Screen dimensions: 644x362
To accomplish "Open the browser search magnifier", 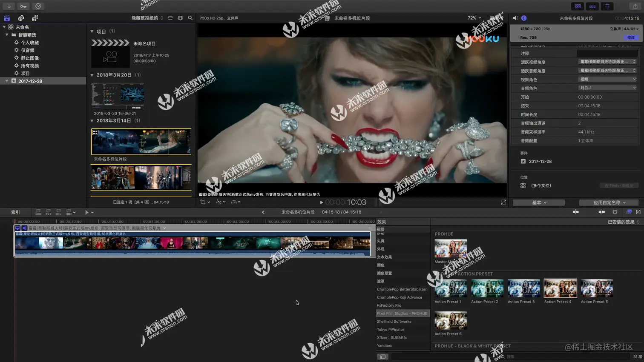I will [x=190, y=18].
